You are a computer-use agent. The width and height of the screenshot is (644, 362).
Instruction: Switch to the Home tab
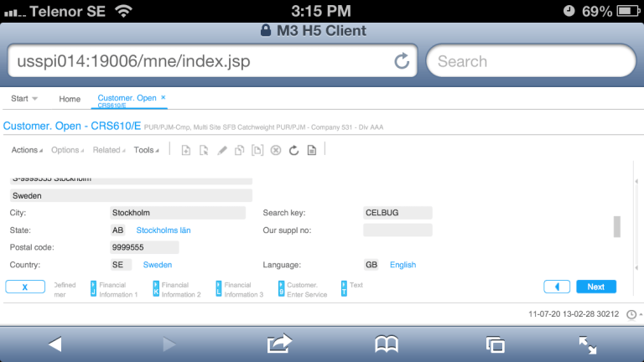point(70,99)
